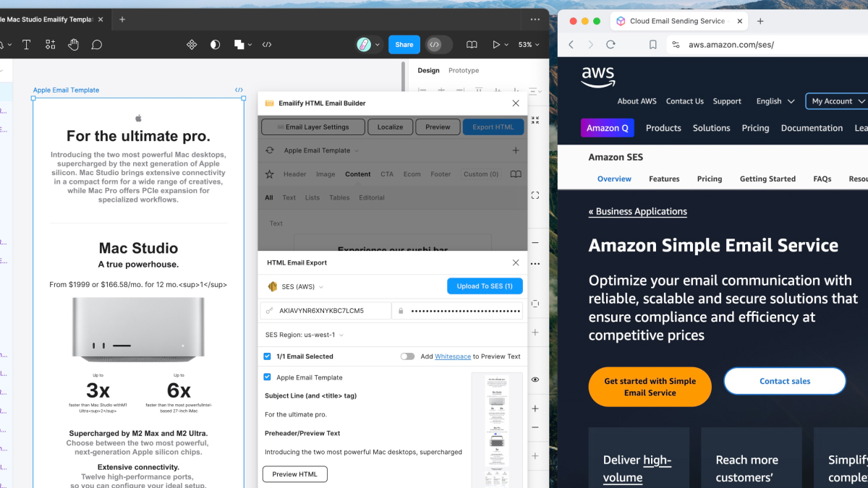Click the star favorites icon in Emailify
Viewport: 868px width, 488px height.
tap(269, 174)
